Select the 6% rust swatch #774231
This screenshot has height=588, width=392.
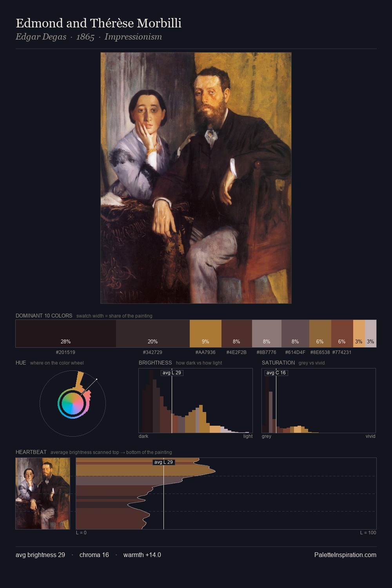[x=342, y=334]
